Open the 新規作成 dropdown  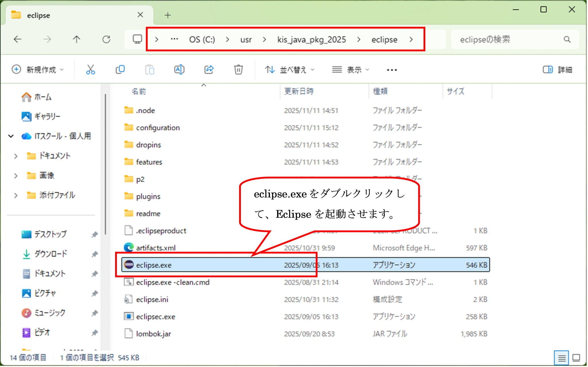pyautogui.click(x=38, y=69)
